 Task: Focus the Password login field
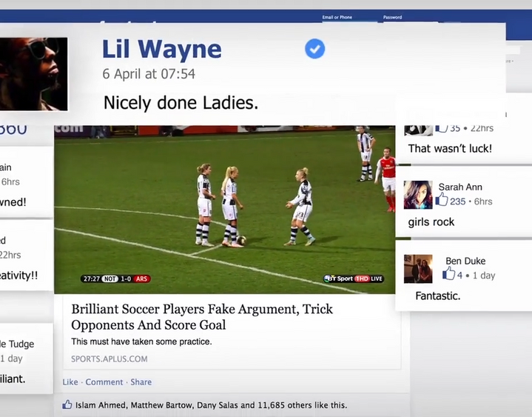tap(411, 22)
